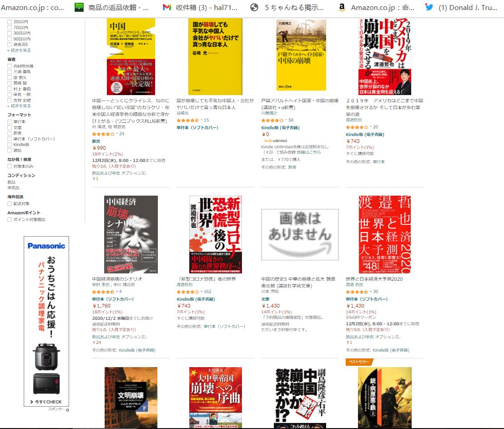
Task: Switch to the Twitter Donald J. Trump tab
Action: (462, 7)
